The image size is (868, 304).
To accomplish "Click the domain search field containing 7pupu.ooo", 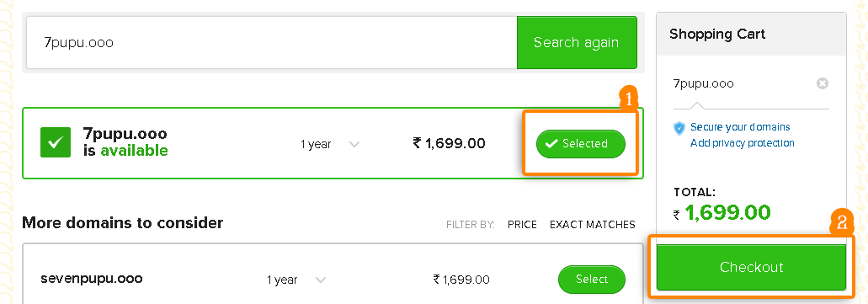I will (x=272, y=43).
